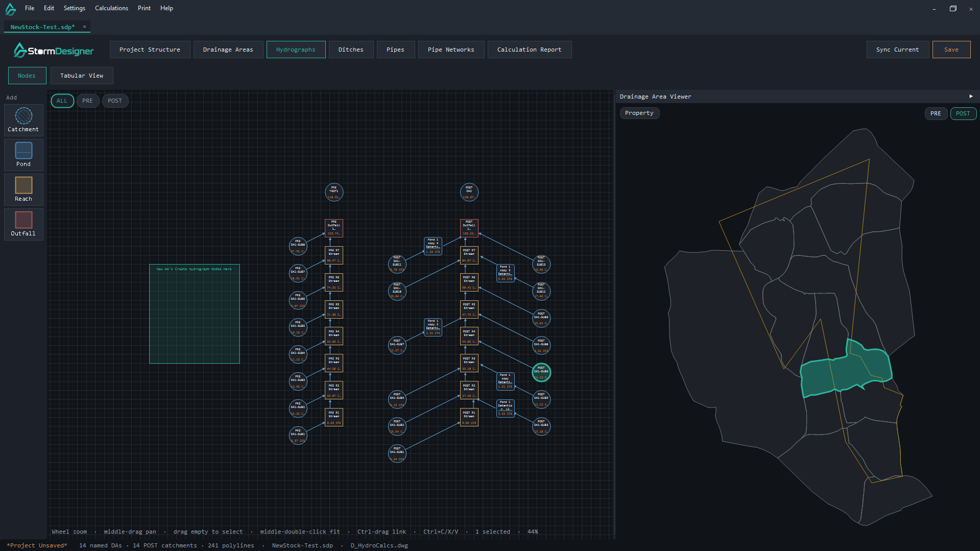The width and height of the screenshot is (980, 551).
Task: Open the Property dropdown in viewer
Action: pyautogui.click(x=639, y=113)
